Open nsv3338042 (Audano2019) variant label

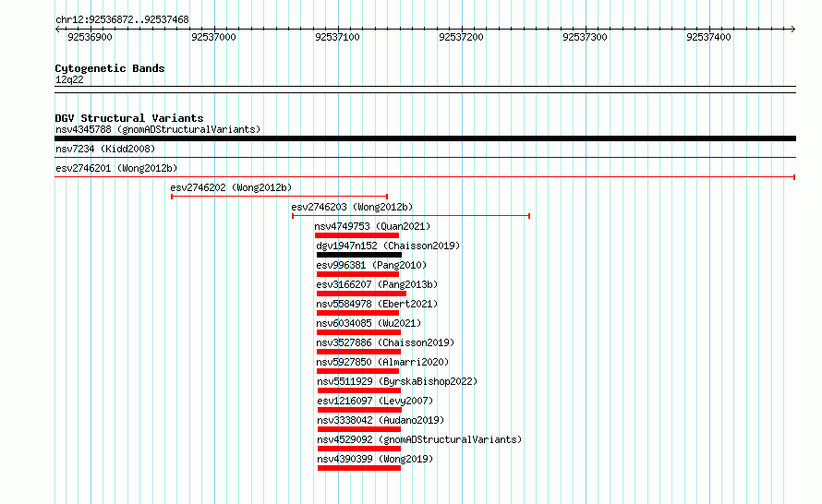coord(381,420)
